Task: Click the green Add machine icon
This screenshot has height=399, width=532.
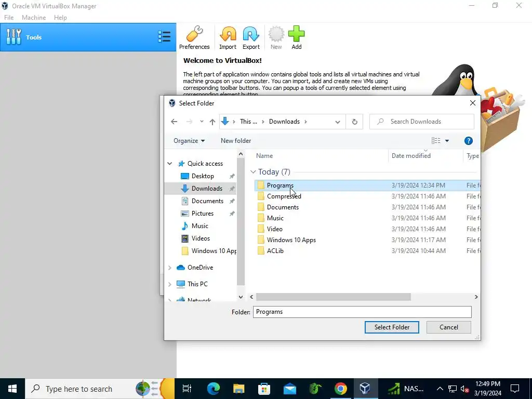Action: [x=297, y=37]
